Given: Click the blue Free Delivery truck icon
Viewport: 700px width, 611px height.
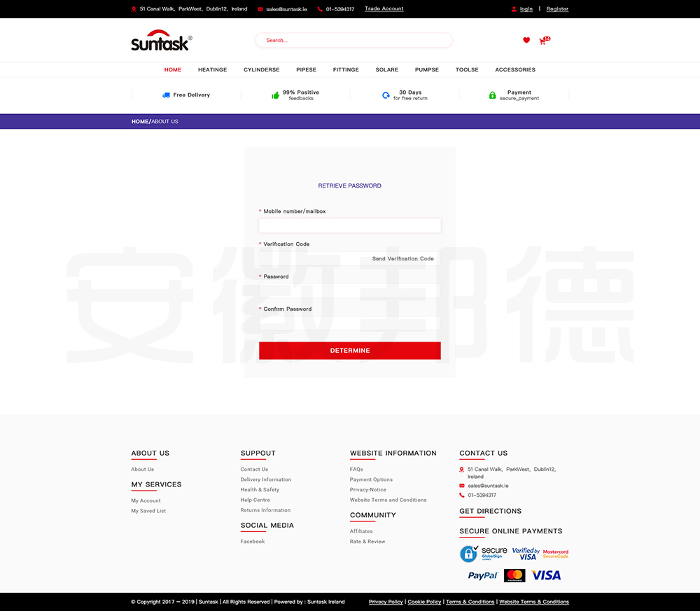Looking at the screenshot, I should (166, 95).
